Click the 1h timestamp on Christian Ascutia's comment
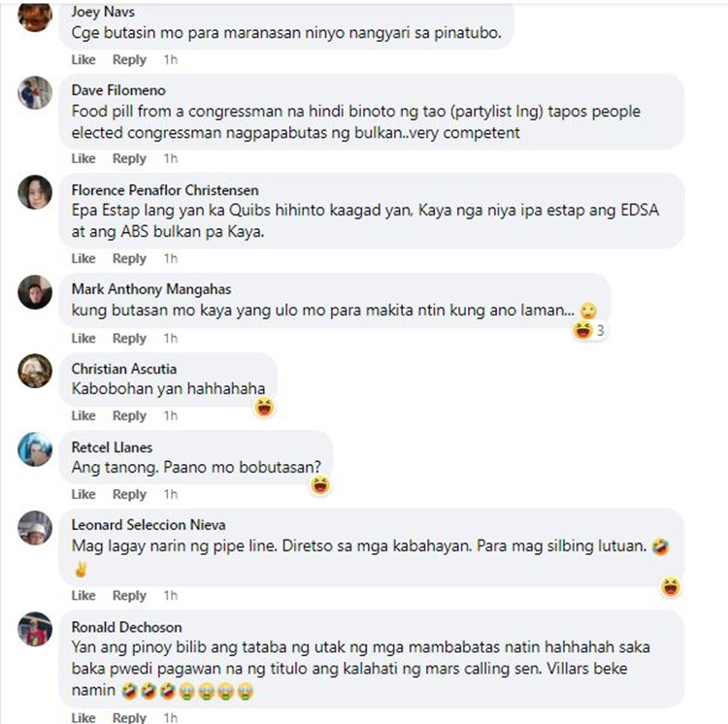 point(171,415)
